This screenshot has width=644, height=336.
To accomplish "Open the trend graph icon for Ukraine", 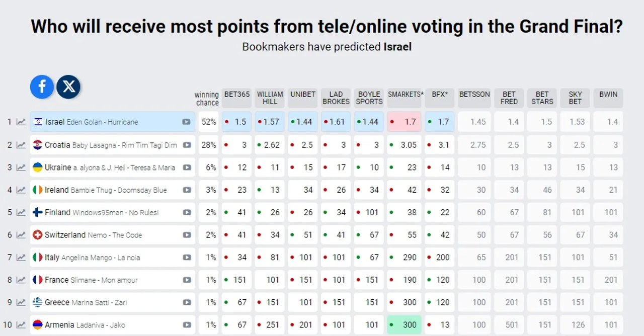I will coord(21,167).
